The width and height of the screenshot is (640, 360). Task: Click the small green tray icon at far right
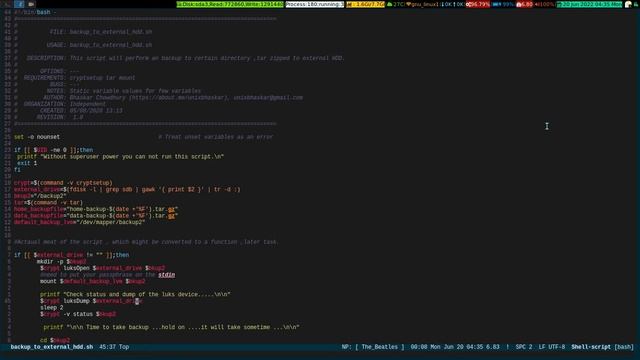[636, 4]
